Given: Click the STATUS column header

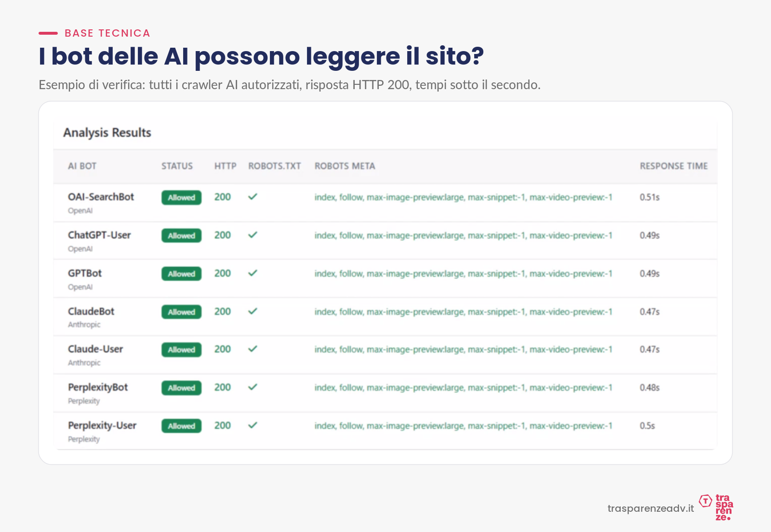Looking at the screenshot, I should click(177, 166).
